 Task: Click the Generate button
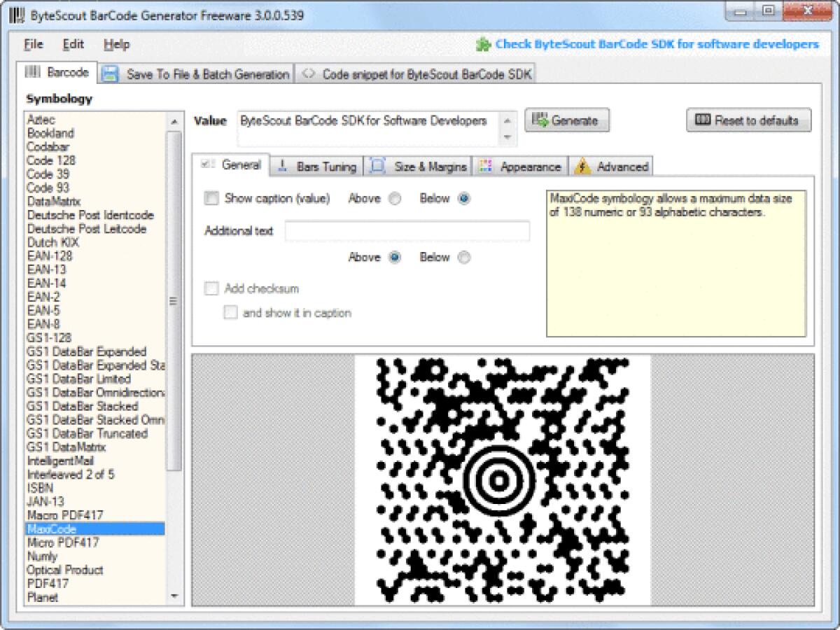pyautogui.click(x=568, y=119)
